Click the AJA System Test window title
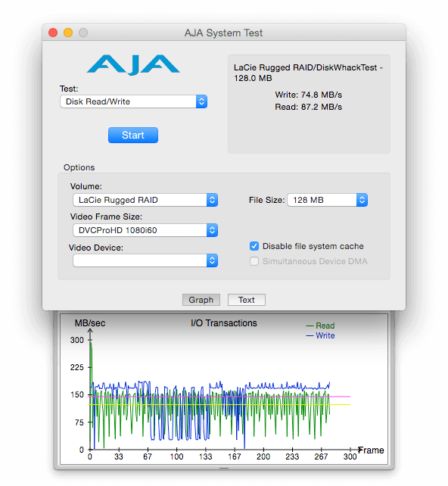Screen dimensions: 448x486 [224, 33]
